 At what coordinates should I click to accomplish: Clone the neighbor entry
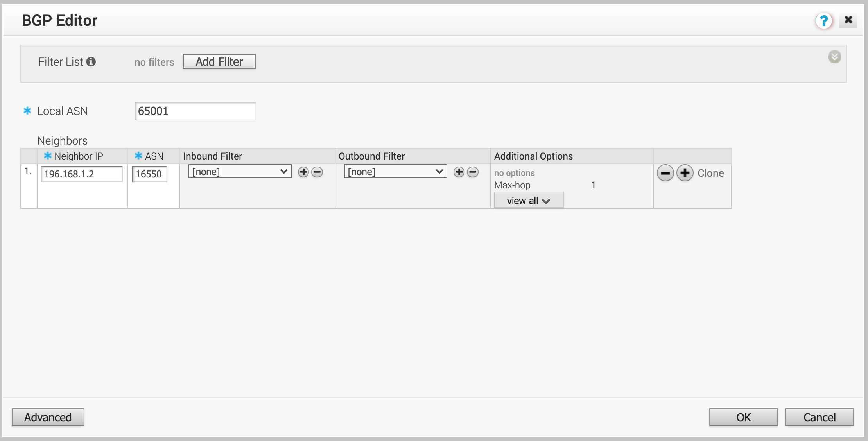(x=710, y=173)
